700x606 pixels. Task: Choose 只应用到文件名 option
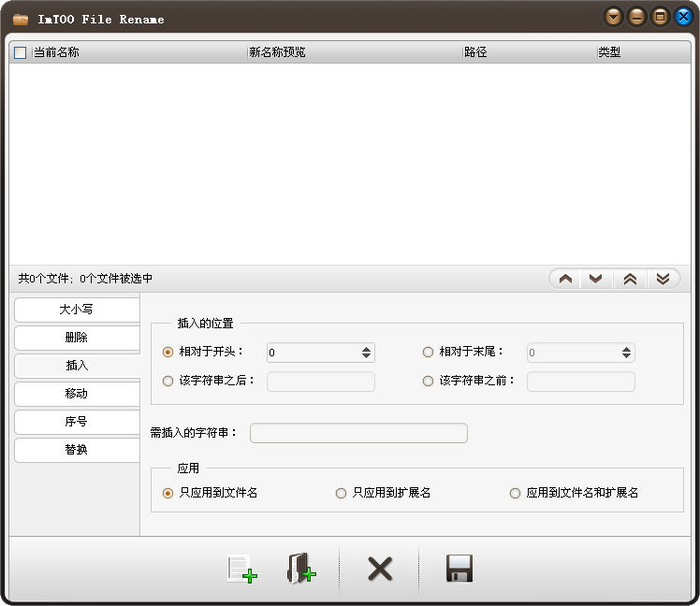(168, 493)
